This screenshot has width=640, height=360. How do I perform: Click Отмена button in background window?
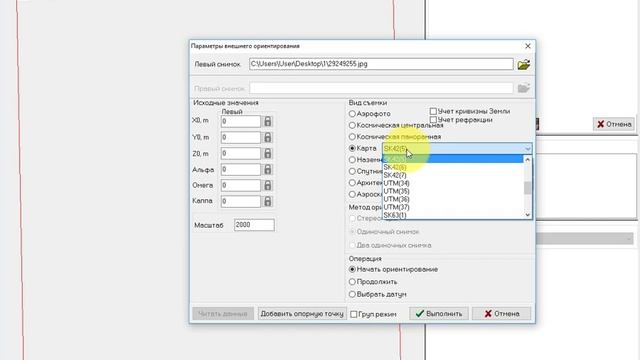614,124
